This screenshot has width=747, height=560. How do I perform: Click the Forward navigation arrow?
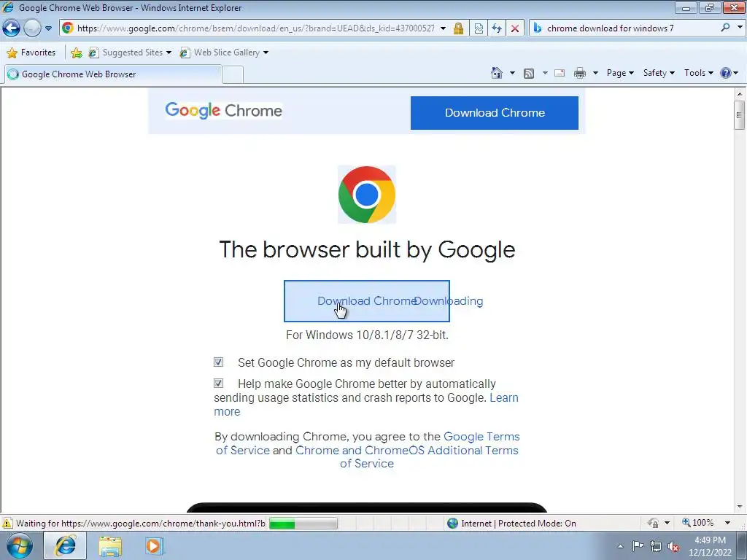[32, 28]
